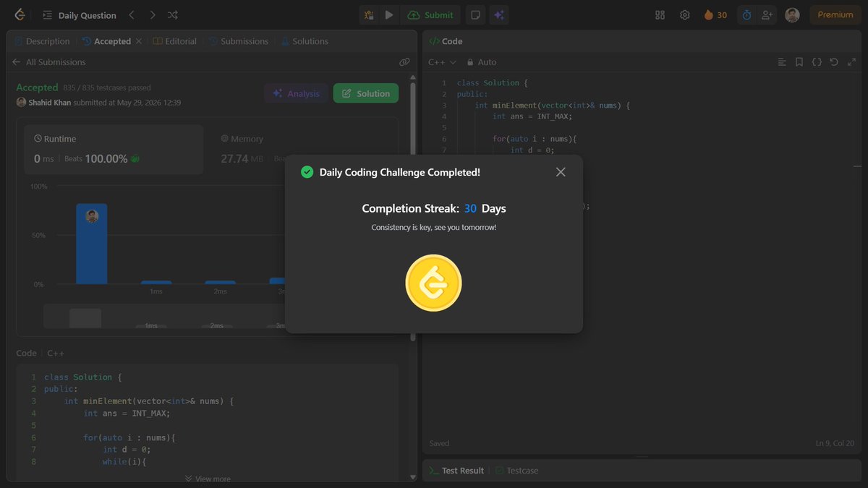Click the Code panel header tab
Image resolution: width=868 pixels, height=488 pixels.
[446, 41]
